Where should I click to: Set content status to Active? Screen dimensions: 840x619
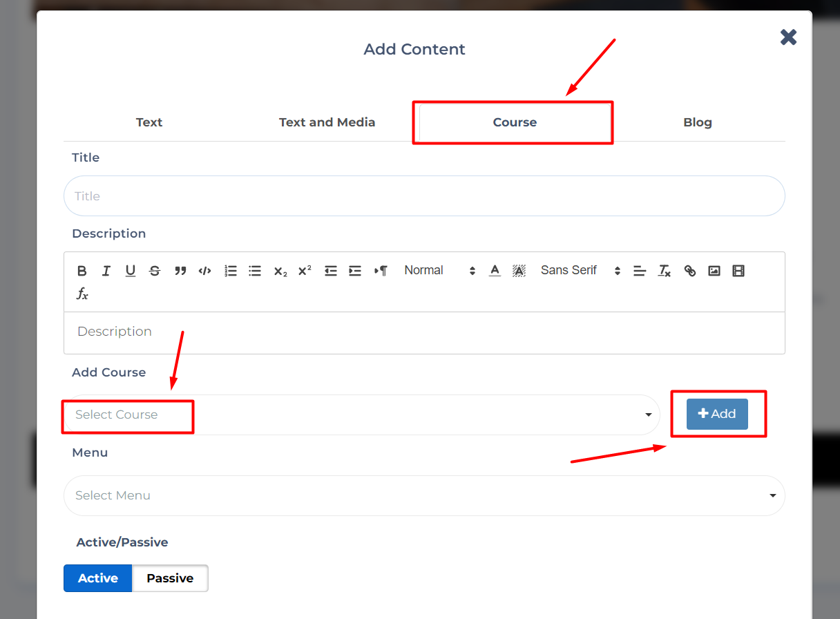(97, 578)
